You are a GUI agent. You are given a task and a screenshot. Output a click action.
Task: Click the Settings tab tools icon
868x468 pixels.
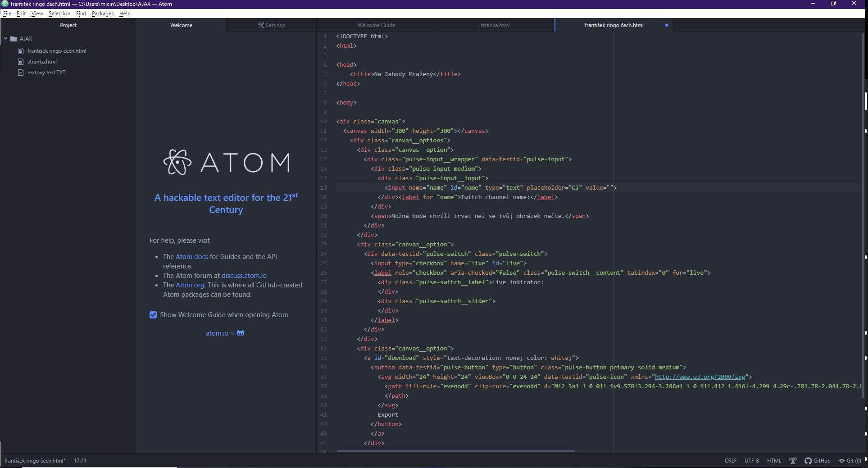pos(261,25)
